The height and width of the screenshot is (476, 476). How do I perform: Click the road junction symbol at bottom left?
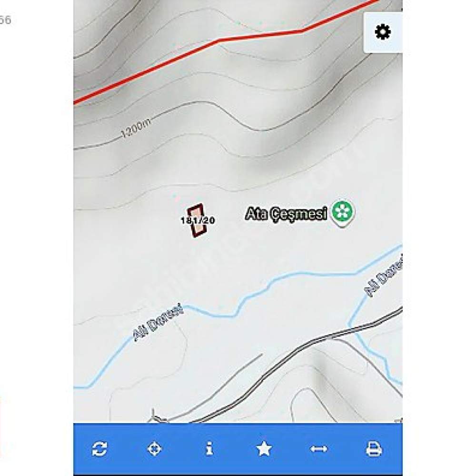click(156, 416)
